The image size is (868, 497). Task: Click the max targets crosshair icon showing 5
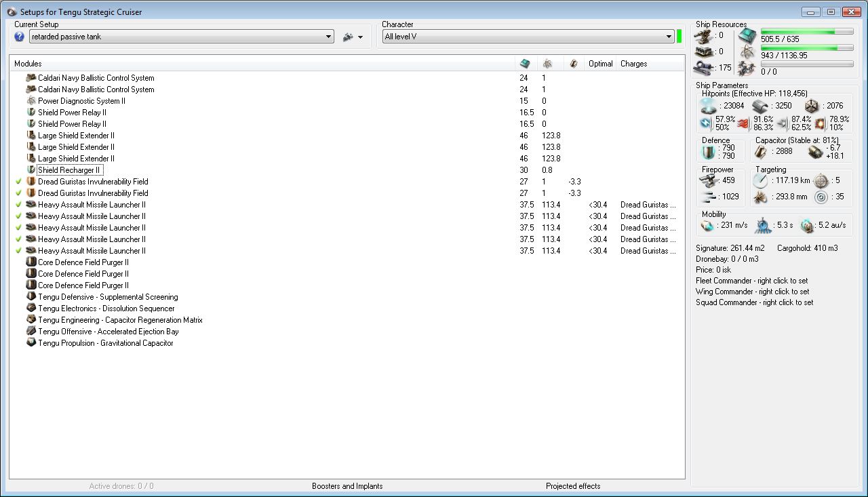821,180
